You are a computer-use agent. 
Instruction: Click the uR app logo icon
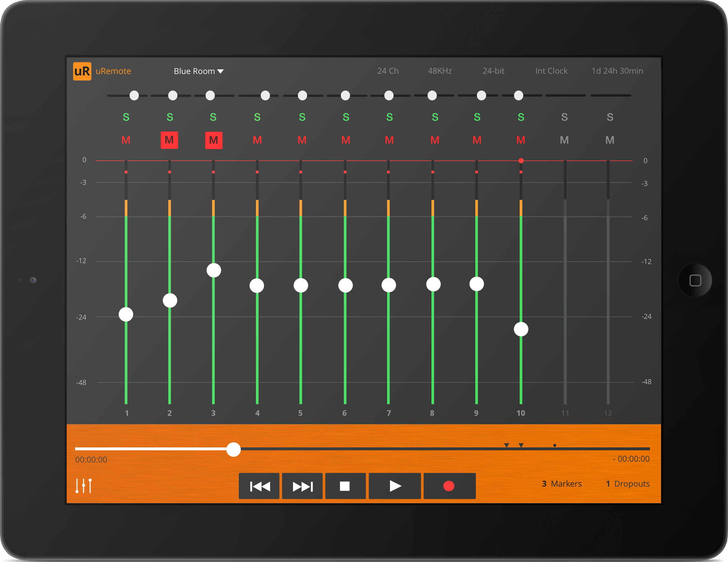82,71
